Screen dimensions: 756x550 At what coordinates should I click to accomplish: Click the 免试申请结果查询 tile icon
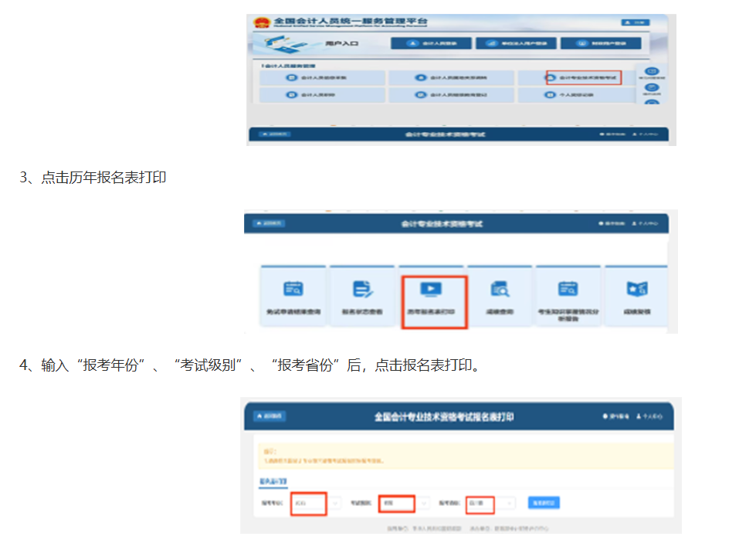293,289
